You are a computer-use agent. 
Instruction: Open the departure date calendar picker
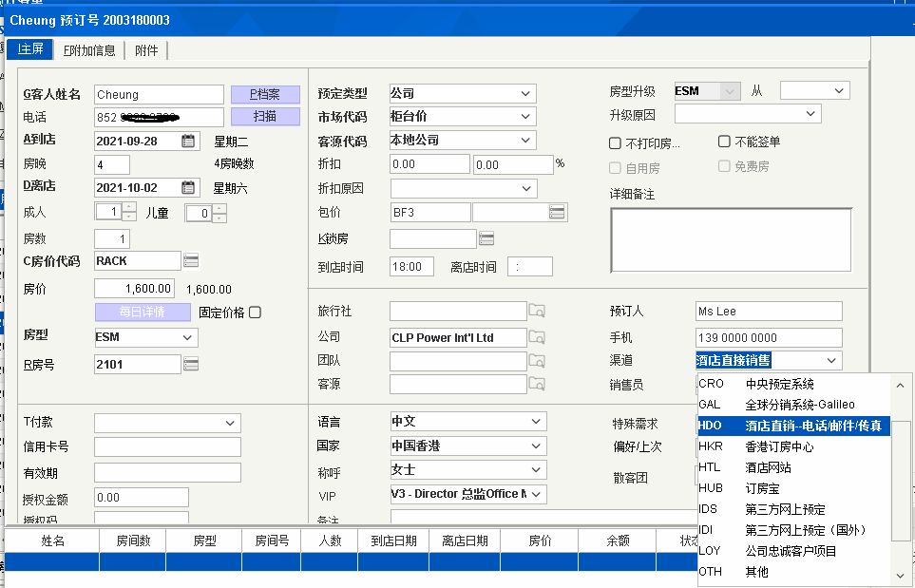[188, 187]
